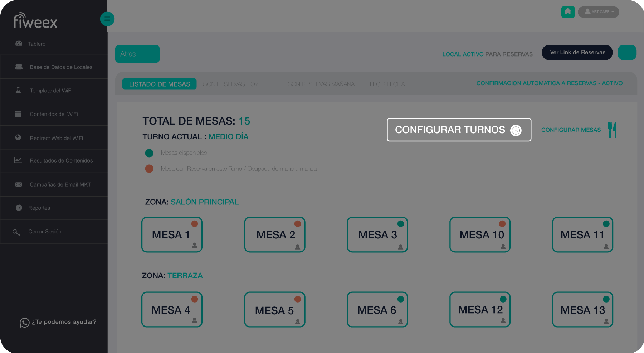Screen dimensions: 644x353
Task: Expand the ART CAFE user dropdown
Action: (599, 12)
